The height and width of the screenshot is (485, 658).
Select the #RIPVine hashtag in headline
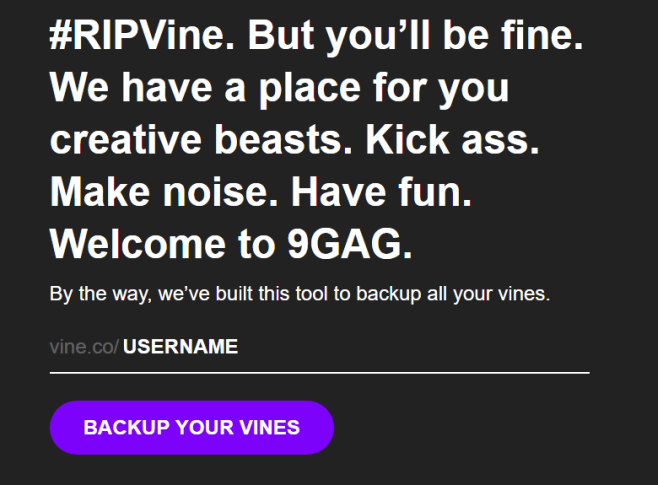(142, 35)
